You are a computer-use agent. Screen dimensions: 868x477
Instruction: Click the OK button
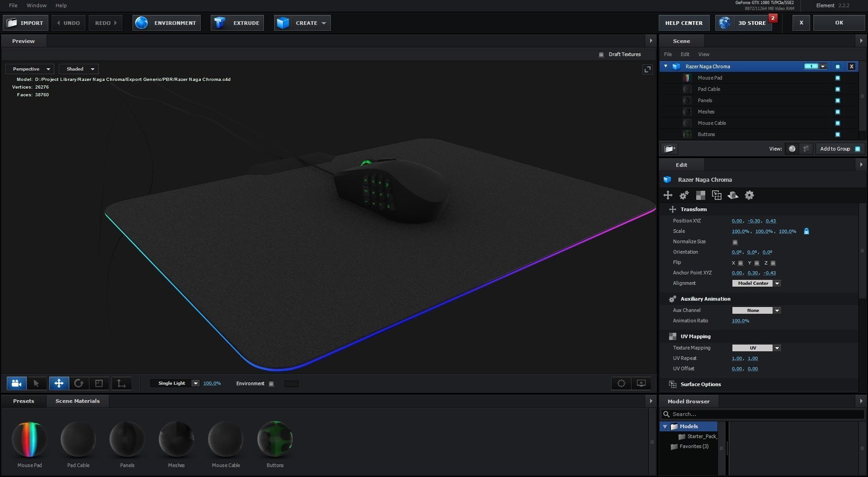coord(839,23)
